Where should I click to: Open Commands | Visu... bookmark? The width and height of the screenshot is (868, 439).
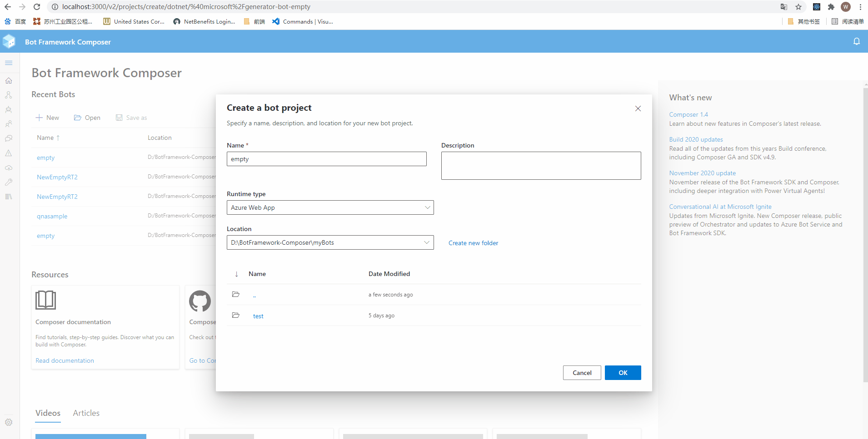pos(303,21)
